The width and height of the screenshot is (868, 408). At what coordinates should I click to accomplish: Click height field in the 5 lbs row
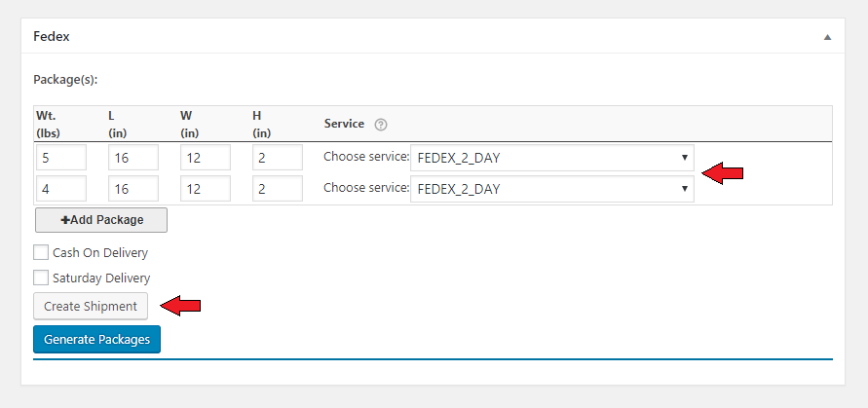click(x=278, y=158)
